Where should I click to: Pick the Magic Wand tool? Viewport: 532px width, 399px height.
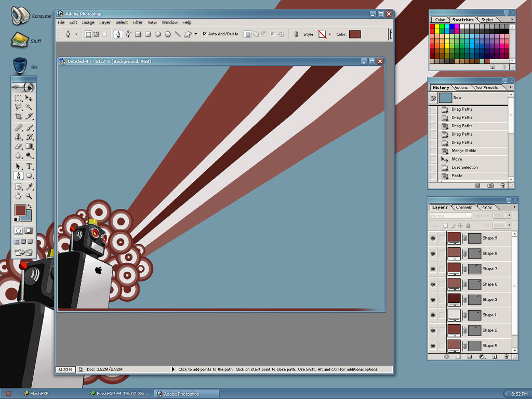pyautogui.click(x=30, y=107)
